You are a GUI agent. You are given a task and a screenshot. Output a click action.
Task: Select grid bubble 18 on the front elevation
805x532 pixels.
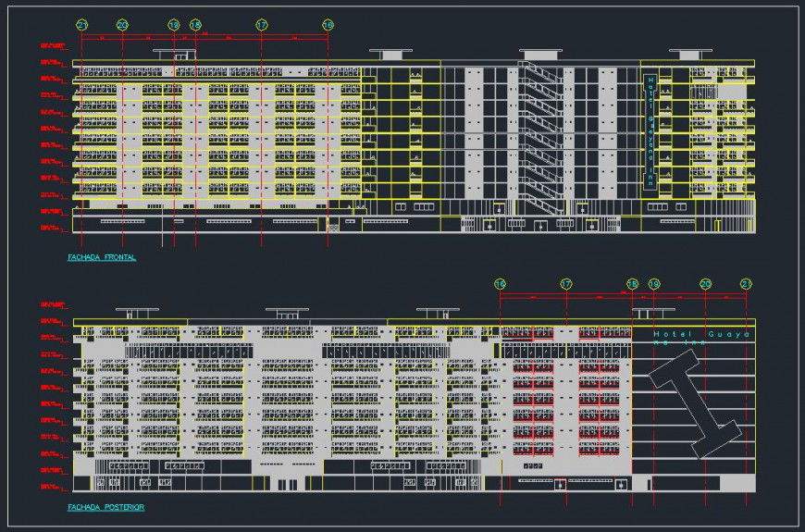tap(195, 25)
